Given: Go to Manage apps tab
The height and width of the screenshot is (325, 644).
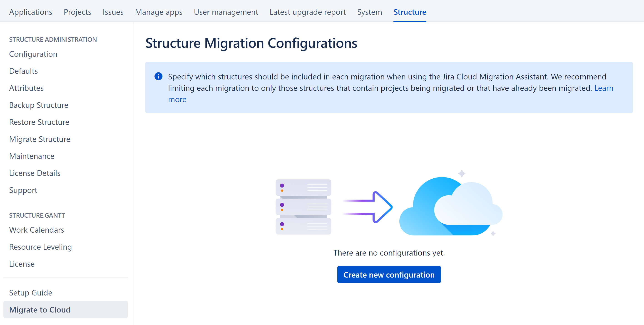Looking at the screenshot, I should (159, 12).
